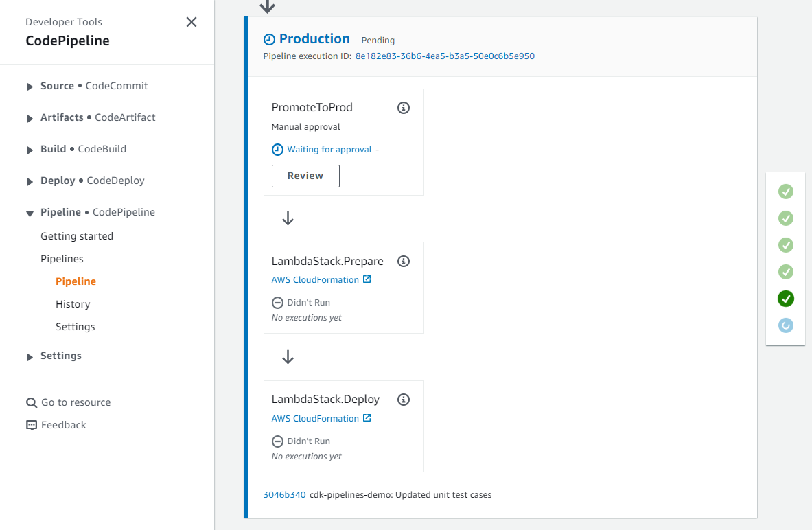Click the blue in-progress stage indicator
Viewport: 812px width, 530px height.
tap(786, 325)
